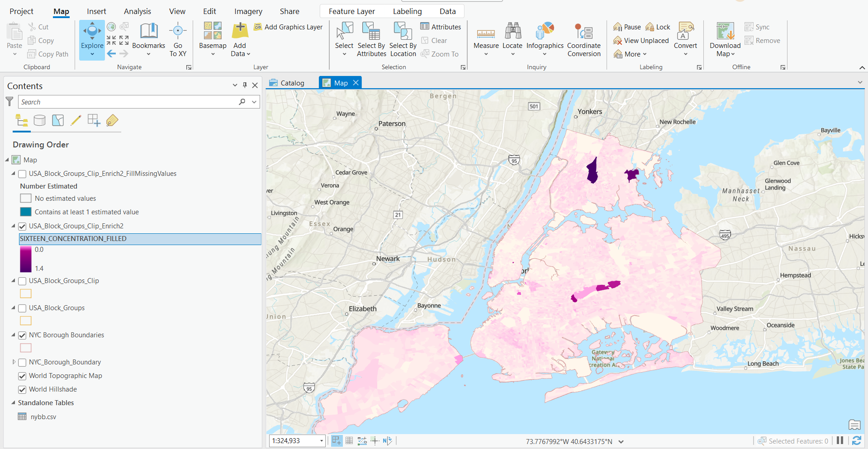Viewport: 868px width, 449px height.
Task: Activate the Select tool icon
Action: click(344, 31)
